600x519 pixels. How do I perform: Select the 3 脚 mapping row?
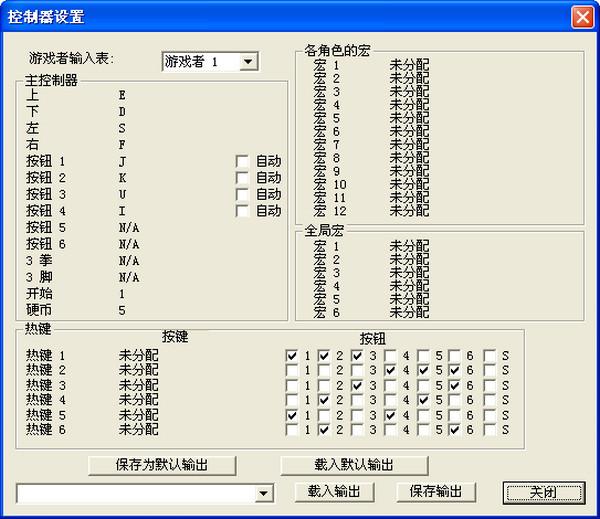click(83, 277)
